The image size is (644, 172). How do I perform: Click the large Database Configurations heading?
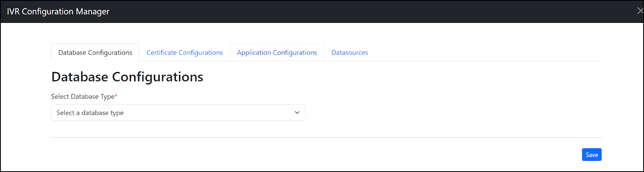pos(127,77)
